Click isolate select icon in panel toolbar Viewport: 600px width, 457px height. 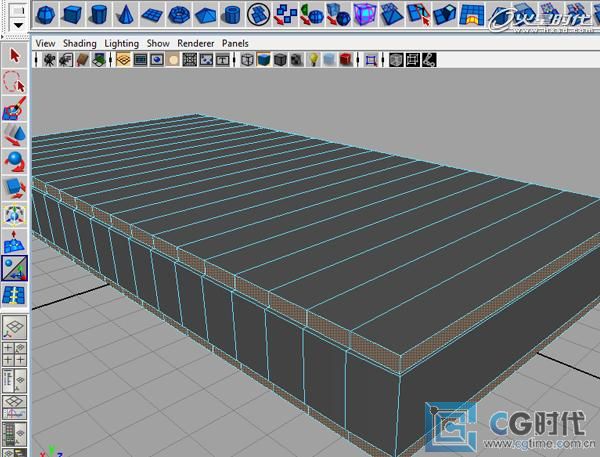pos(371,60)
